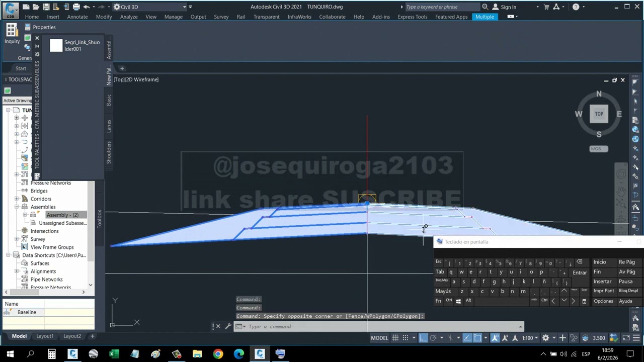The image size is (644, 362).
Task: Click Entrar key on on-screen keyboard
Action: tap(580, 273)
